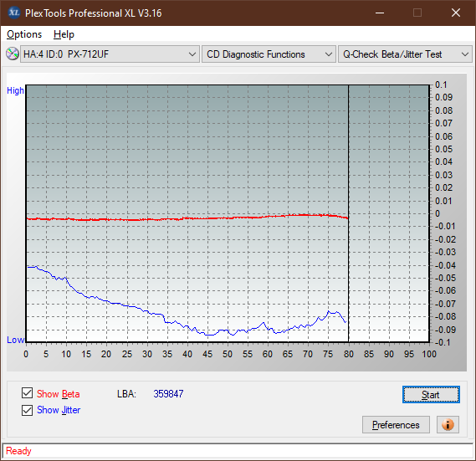Expand the PX-712UF drive dropdown
476x461 pixels.
pos(110,54)
